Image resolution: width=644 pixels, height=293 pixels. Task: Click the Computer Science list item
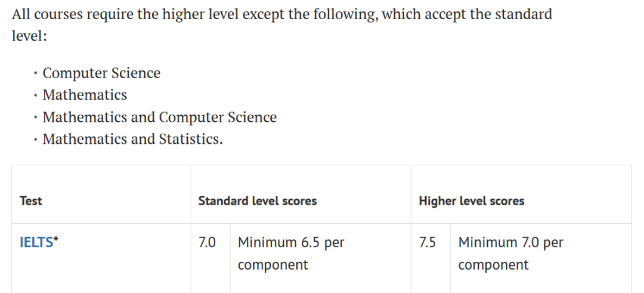click(x=101, y=73)
